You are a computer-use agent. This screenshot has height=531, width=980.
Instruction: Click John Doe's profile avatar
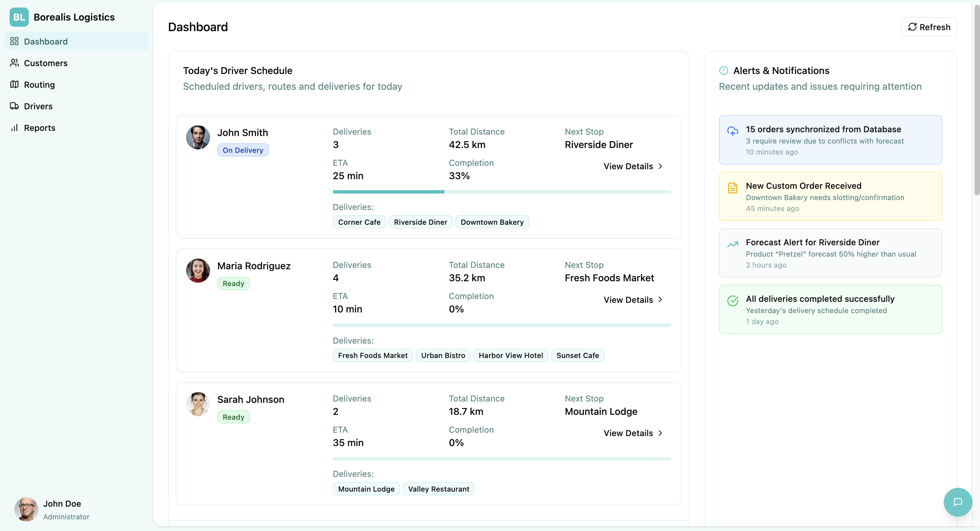26,509
